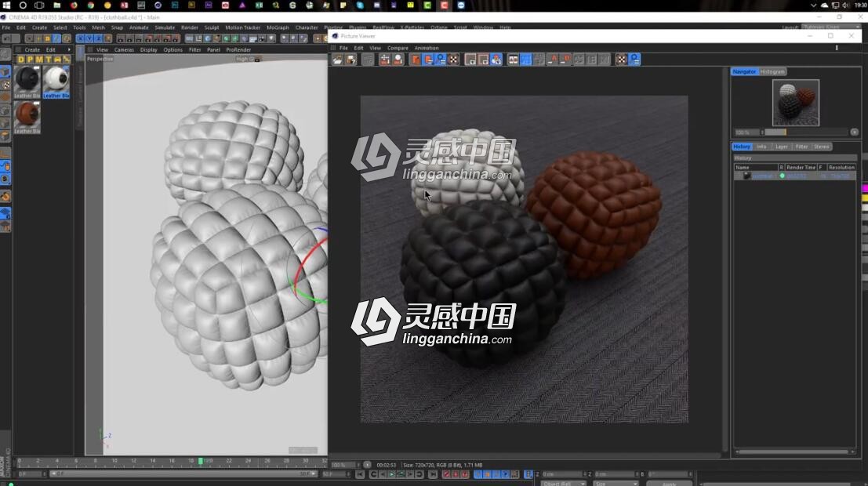Switch to the Navigator tab
Image resolution: width=868 pixels, height=486 pixels.
(744, 71)
